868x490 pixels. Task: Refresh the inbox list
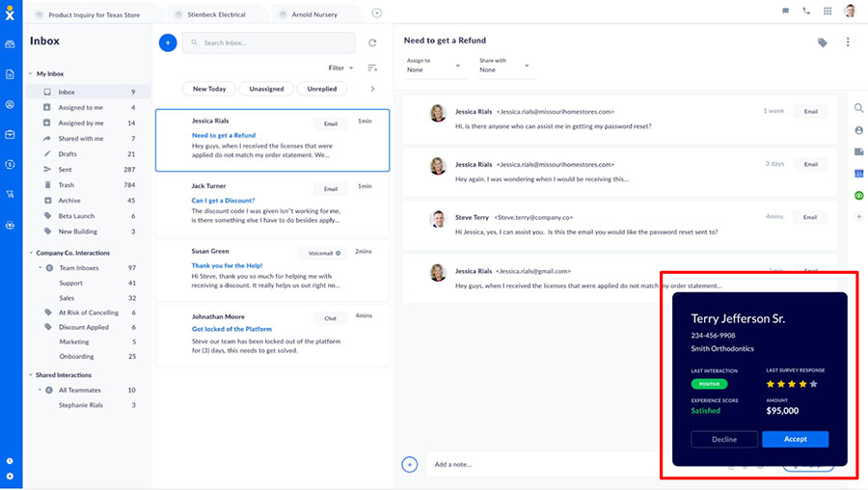372,42
